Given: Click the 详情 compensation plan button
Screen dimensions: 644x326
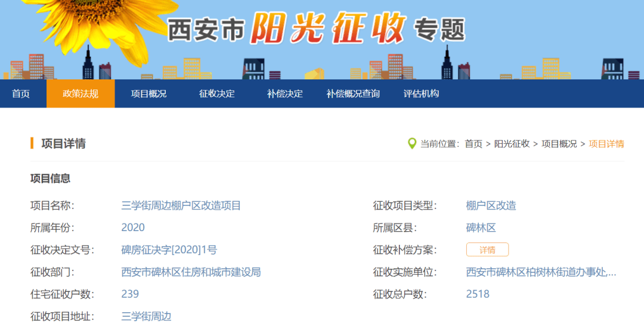Looking at the screenshot, I should click(x=488, y=250).
